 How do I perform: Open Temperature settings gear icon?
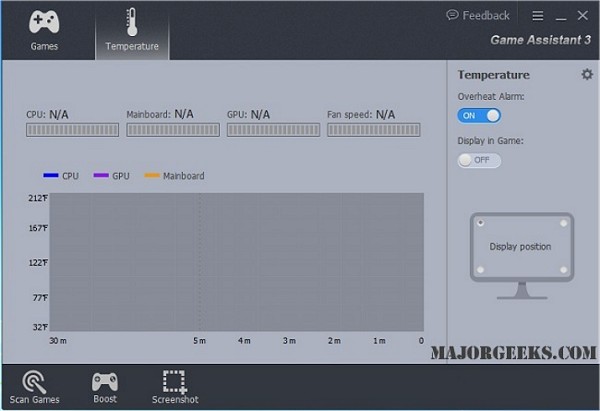pos(587,74)
